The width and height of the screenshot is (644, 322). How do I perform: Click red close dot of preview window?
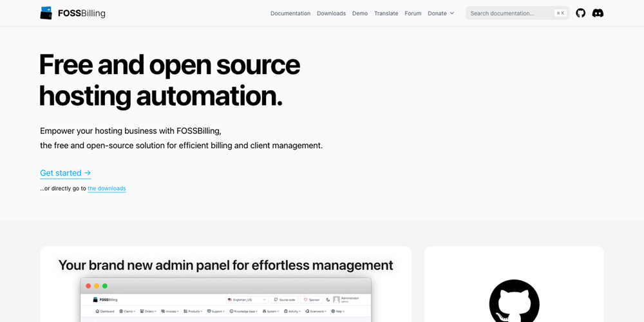88,286
